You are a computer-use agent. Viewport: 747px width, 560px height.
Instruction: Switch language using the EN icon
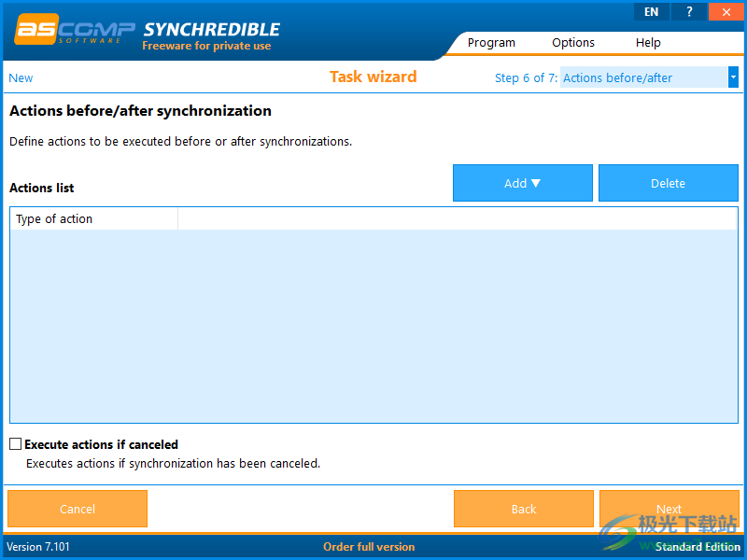[651, 11]
